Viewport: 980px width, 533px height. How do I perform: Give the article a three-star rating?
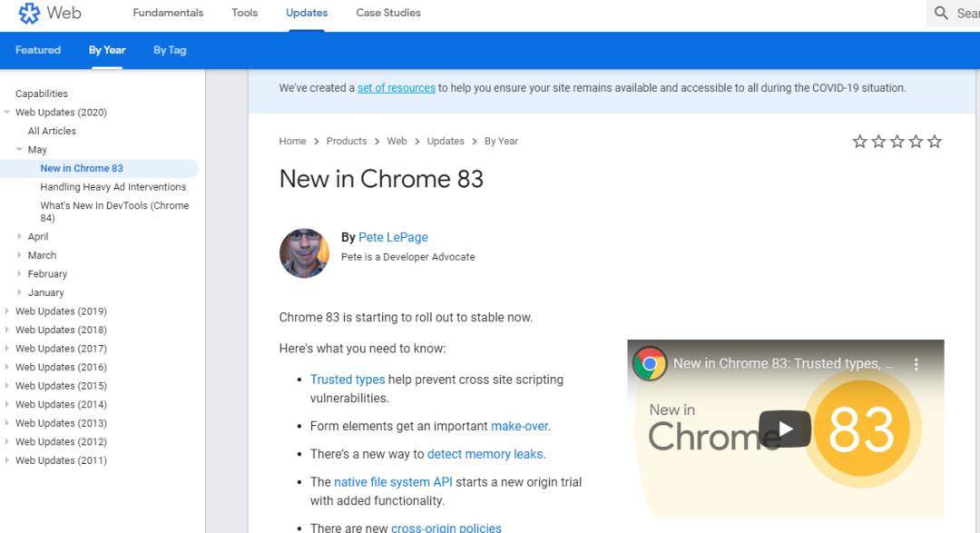click(x=897, y=142)
